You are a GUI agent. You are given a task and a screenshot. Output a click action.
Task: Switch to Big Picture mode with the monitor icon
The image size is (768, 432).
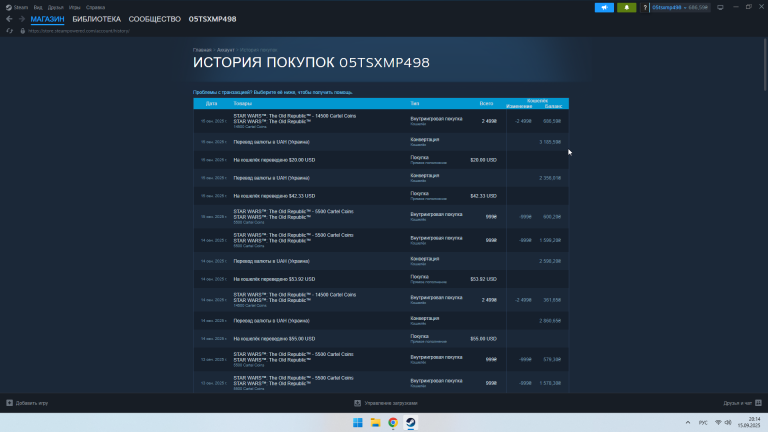point(720,7)
